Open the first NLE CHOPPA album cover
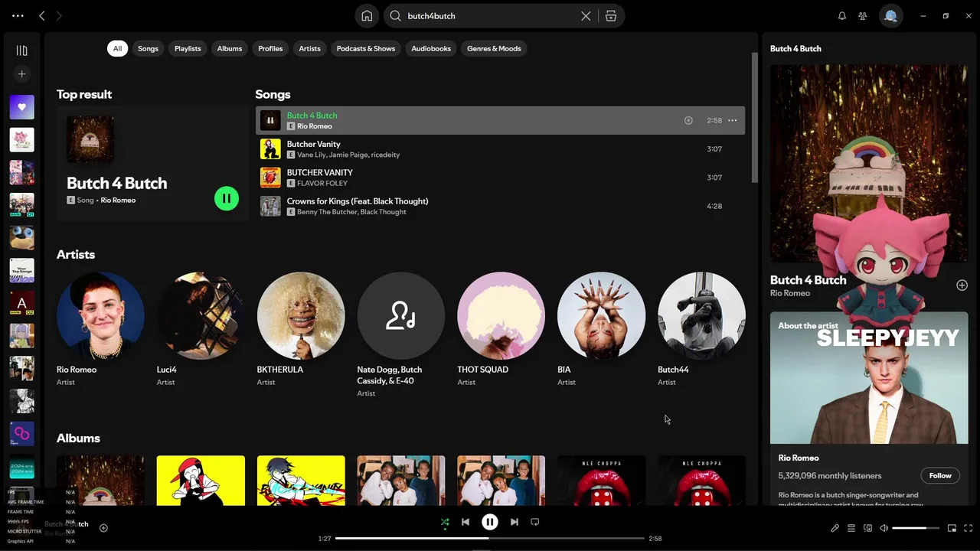Screen dimensions: 980x551 (x=601, y=481)
